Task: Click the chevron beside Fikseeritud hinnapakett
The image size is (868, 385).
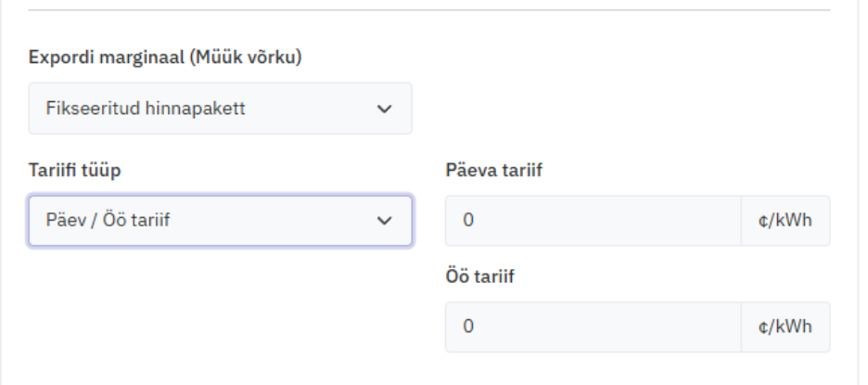Action: coord(384,109)
